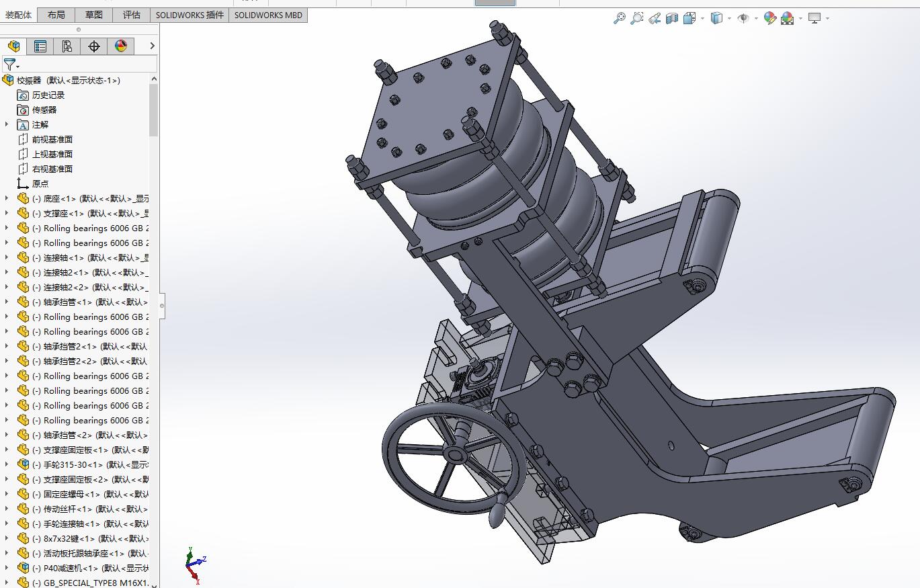920x588 pixels.
Task: Select the 校振器 root assembly node
Action: (x=69, y=81)
